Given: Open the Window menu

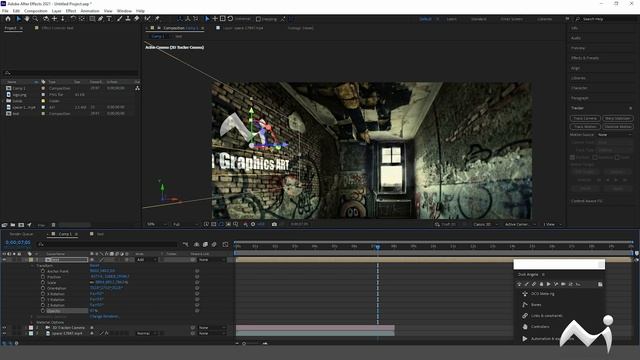Looking at the screenshot, I should coord(124,11).
